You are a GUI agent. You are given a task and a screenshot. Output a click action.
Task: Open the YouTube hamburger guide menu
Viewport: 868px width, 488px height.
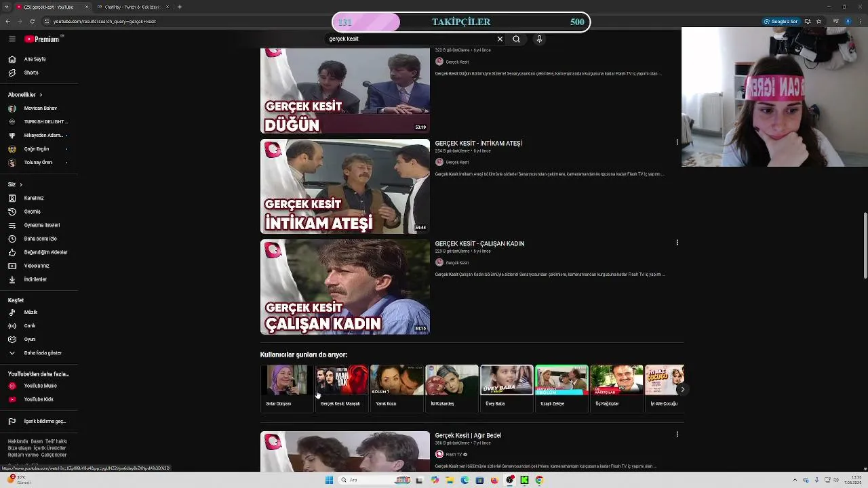[12, 39]
